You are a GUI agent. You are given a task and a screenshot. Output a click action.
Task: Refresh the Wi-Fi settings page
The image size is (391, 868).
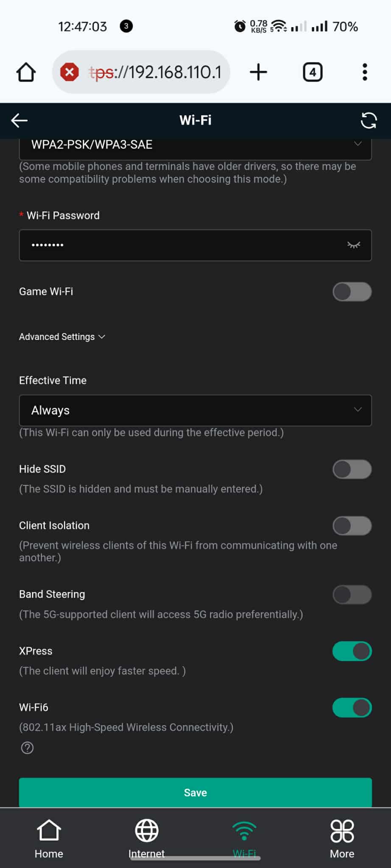[x=369, y=120]
